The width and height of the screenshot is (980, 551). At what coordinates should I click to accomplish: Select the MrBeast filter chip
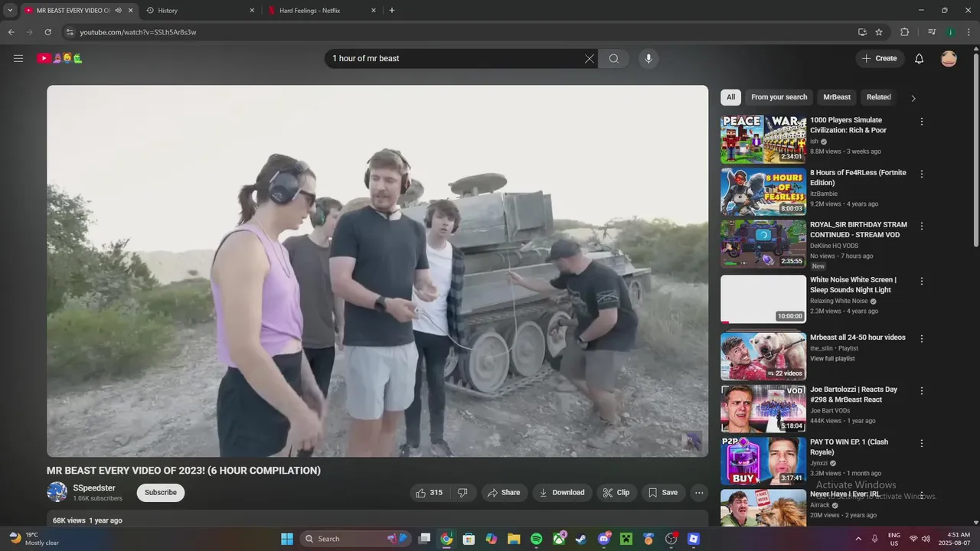[x=837, y=97]
